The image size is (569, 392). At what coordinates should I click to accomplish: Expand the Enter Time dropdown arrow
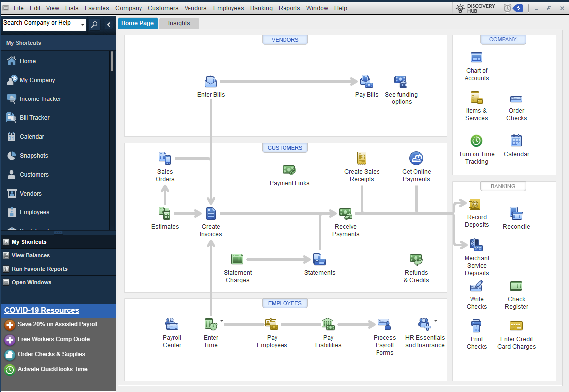click(x=222, y=321)
